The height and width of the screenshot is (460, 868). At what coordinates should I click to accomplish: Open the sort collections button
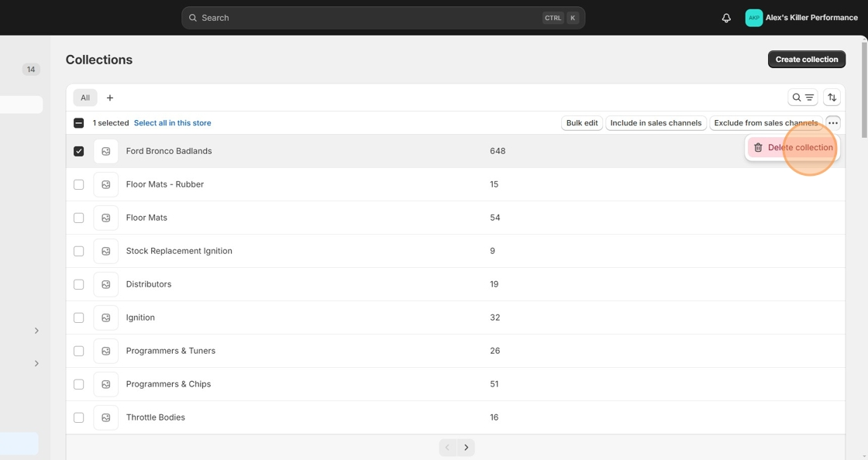(832, 98)
